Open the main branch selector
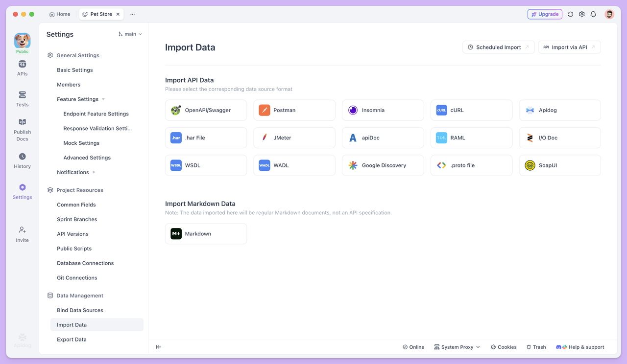 (x=128, y=34)
